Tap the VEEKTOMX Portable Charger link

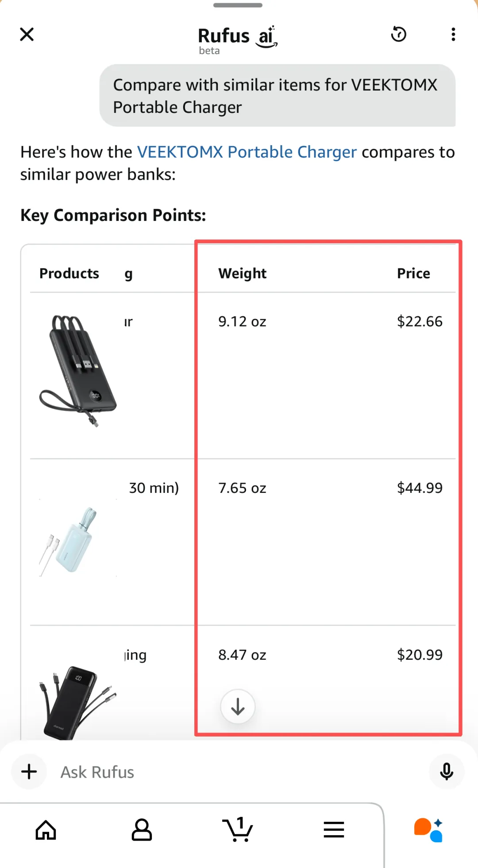(247, 152)
